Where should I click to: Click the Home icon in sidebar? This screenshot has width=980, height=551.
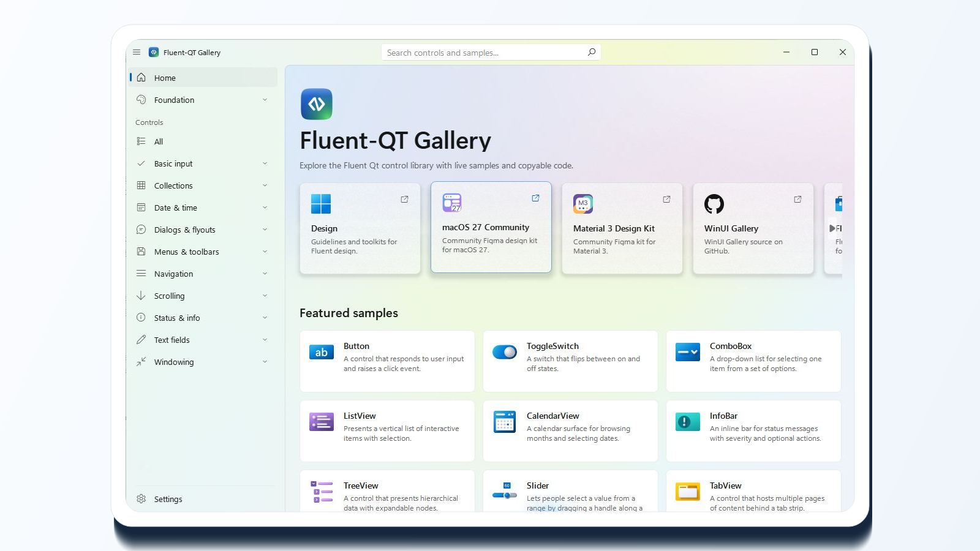pyautogui.click(x=141, y=78)
